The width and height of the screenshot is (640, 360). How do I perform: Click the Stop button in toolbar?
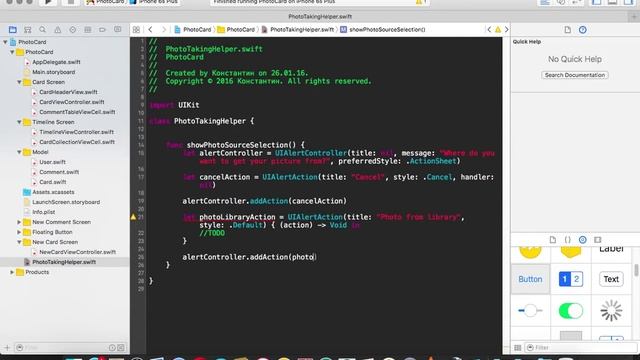click(x=70, y=2)
